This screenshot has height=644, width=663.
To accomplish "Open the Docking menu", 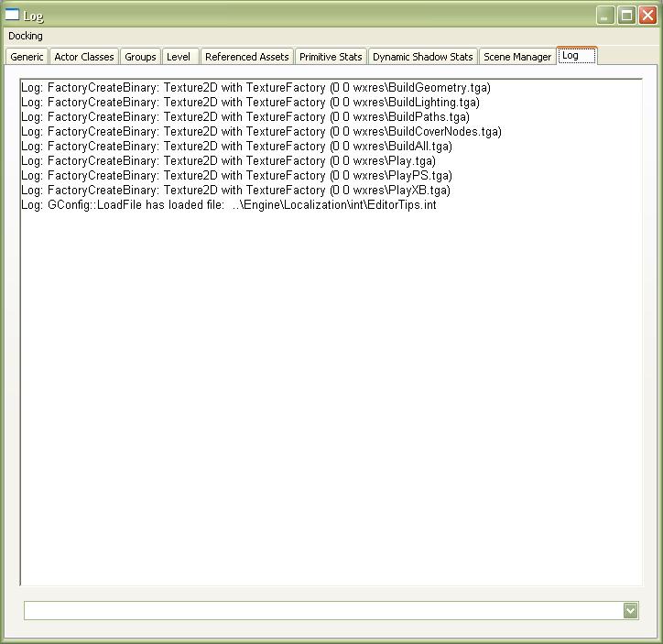I will point(26,36).
